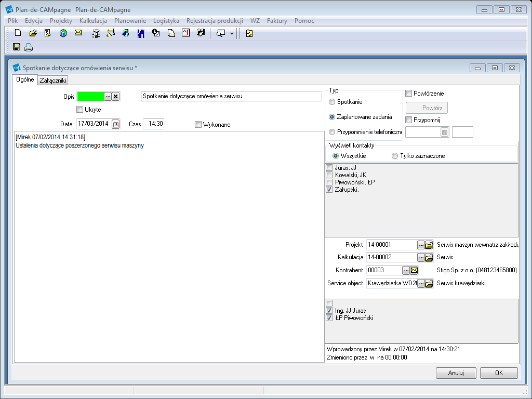Click the OK button

click(499, 373)
